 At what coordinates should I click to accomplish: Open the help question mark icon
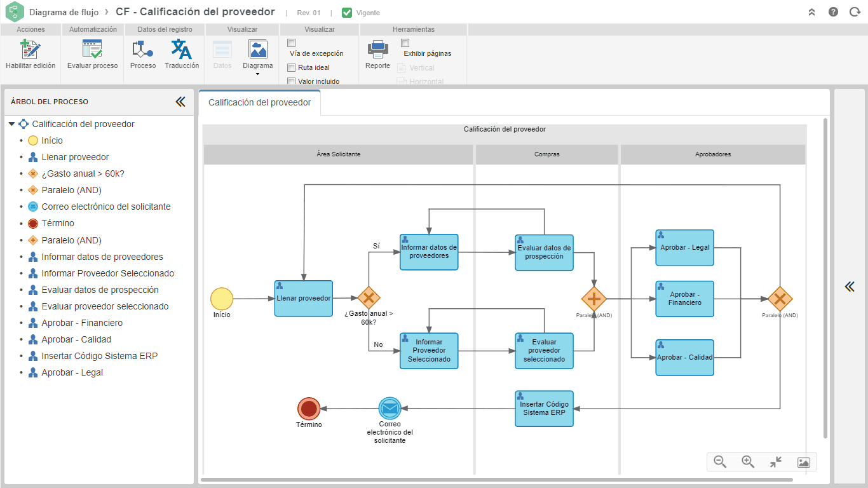(x=833, y=12)
